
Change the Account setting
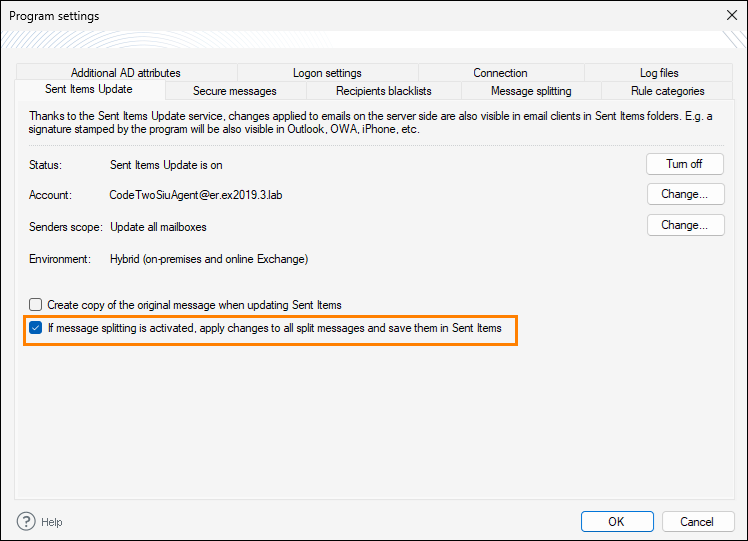coord(685,194)
